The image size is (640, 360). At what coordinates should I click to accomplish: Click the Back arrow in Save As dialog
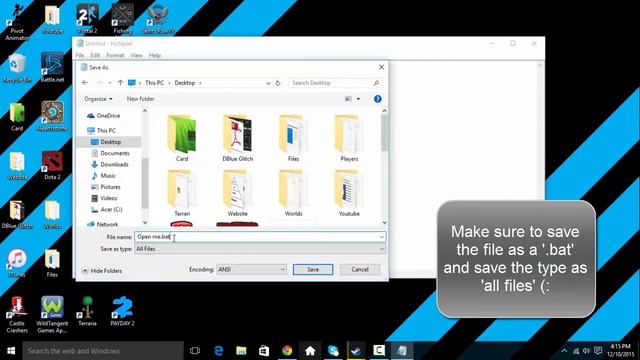tap(85, 83)
